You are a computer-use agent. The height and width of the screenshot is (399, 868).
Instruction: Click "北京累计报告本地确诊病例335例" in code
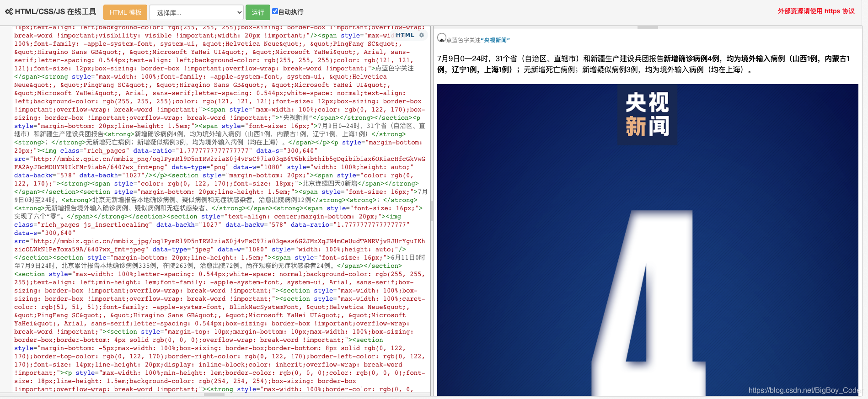click(109, 266)
